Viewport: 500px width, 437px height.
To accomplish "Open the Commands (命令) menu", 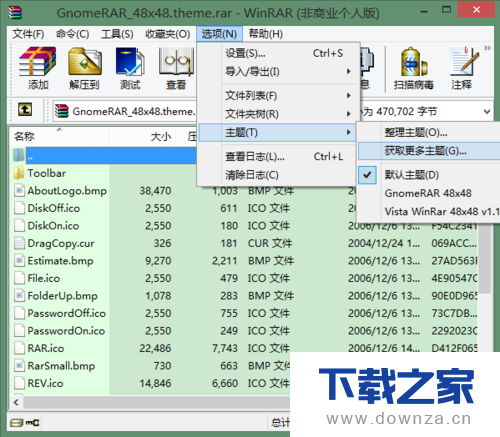I will [72, 34].
